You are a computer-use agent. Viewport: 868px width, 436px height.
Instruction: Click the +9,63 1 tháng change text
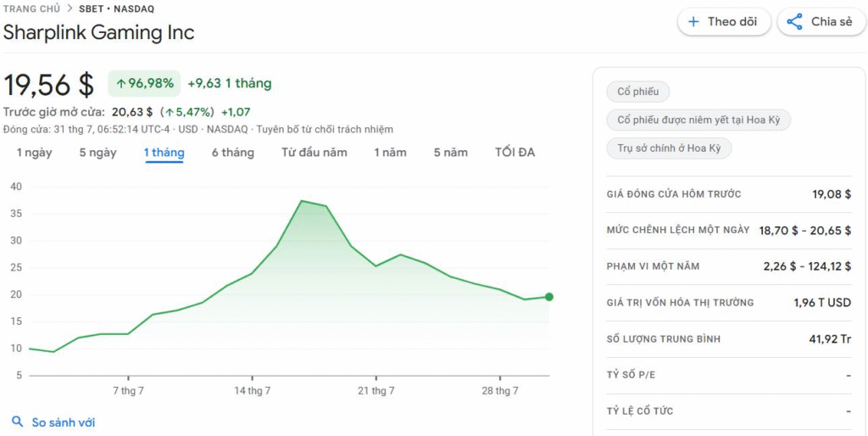click(229, 84)
